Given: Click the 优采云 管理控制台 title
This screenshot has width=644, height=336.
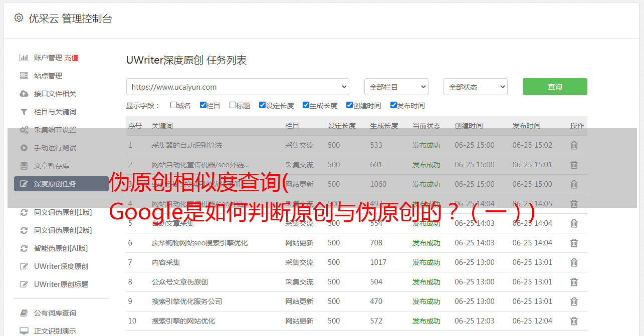Looking at the screenshot, I should click(70, 19).
